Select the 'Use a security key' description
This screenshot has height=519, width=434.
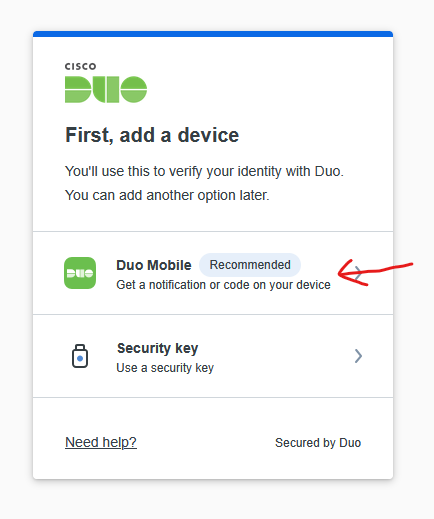(165, 368)
